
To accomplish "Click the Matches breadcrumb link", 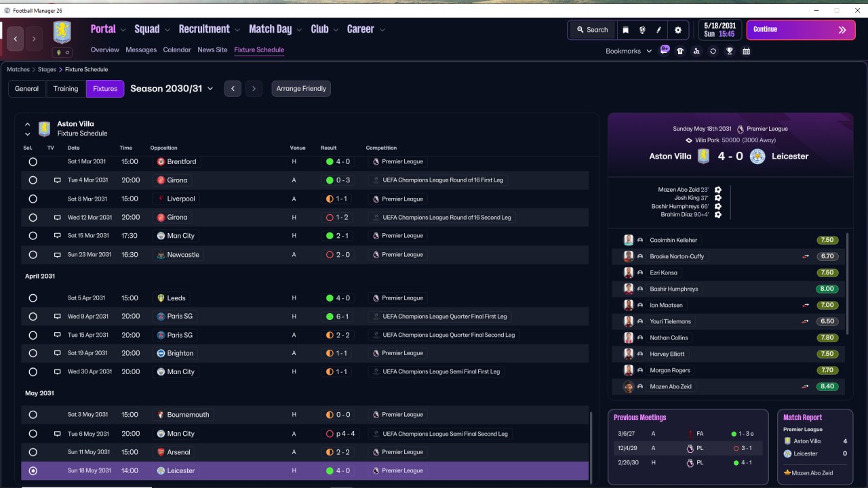I will pyautogui.click(x=18, y=70).
